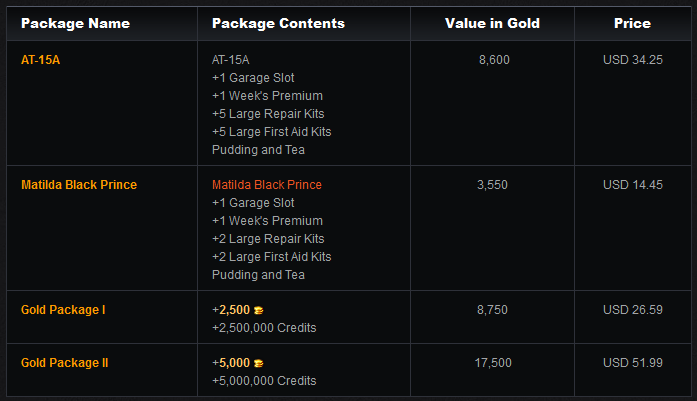
Task: Click the Price column header
Action: (633, 23)
